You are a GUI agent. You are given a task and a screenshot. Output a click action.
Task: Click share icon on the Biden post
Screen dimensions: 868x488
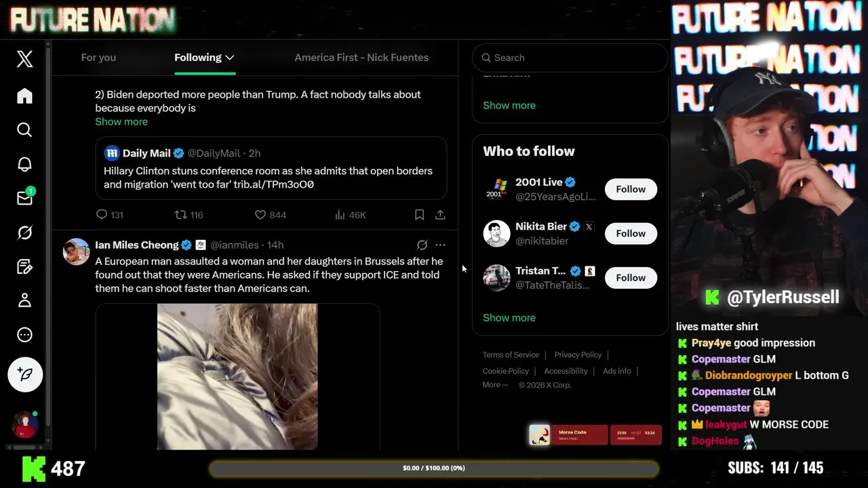[440, 214]
